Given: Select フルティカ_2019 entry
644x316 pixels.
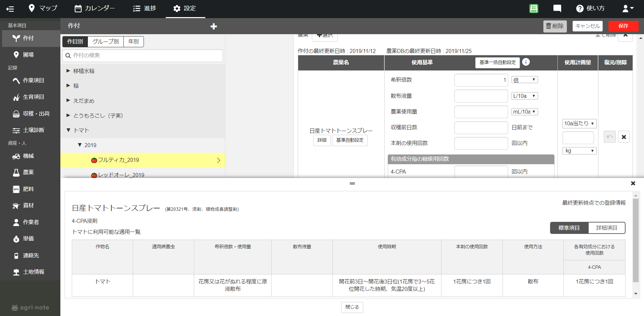Looking at the screenshot, I should tap(143, 160).
